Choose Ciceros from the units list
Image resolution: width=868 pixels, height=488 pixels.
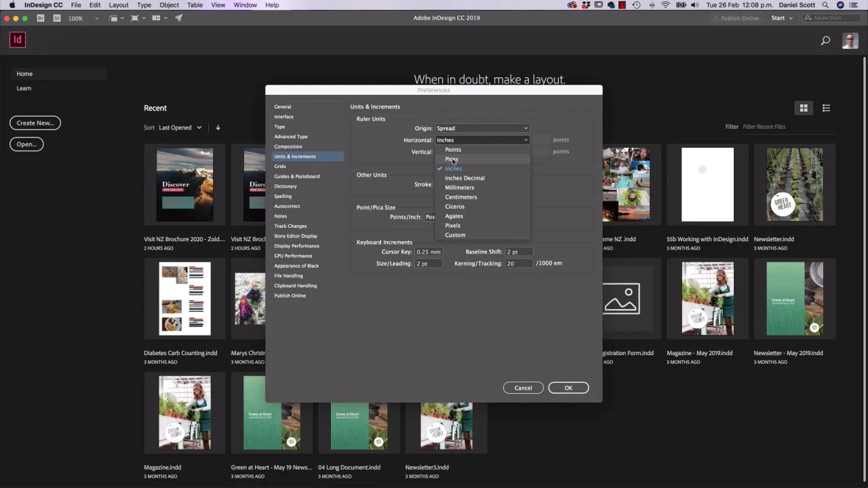pyautogui.click(x=482, y=207)
